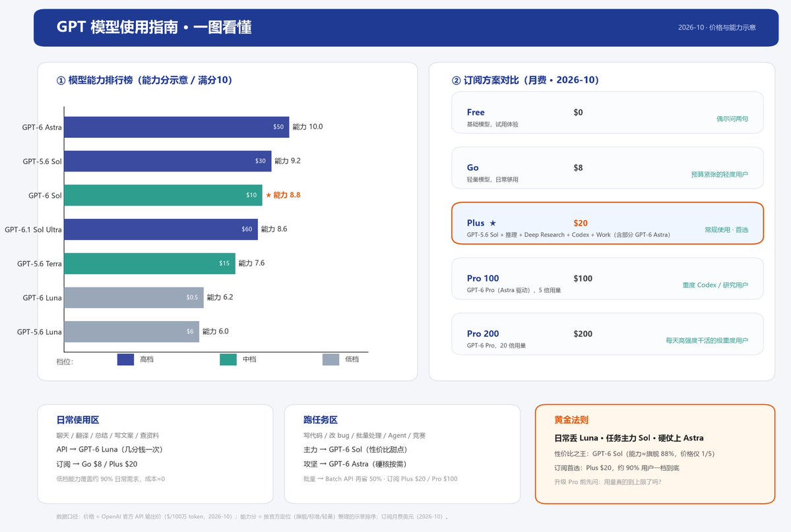
Task: Click the GPT-5.6 Sol axis label
Action: click(42, 162)
